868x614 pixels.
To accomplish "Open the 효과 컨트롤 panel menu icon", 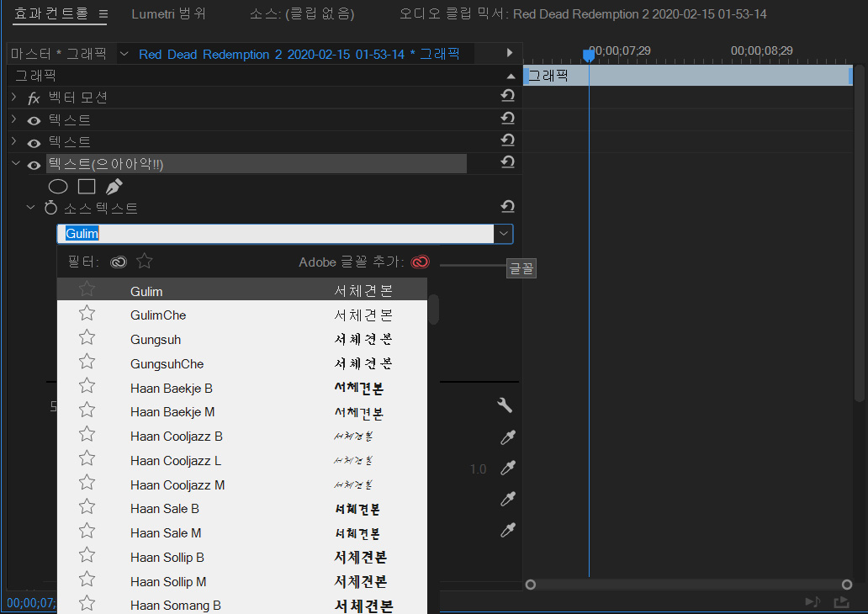I will 103,13.
